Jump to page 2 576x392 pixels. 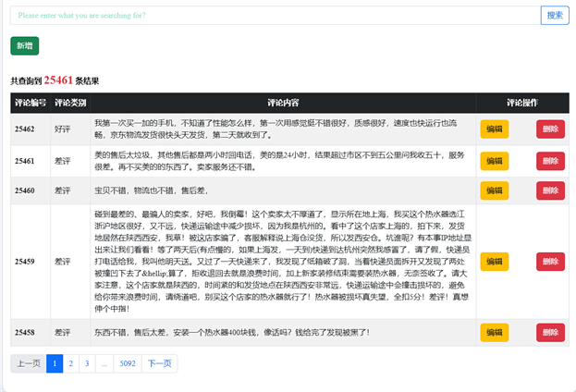tap(71, 363)
